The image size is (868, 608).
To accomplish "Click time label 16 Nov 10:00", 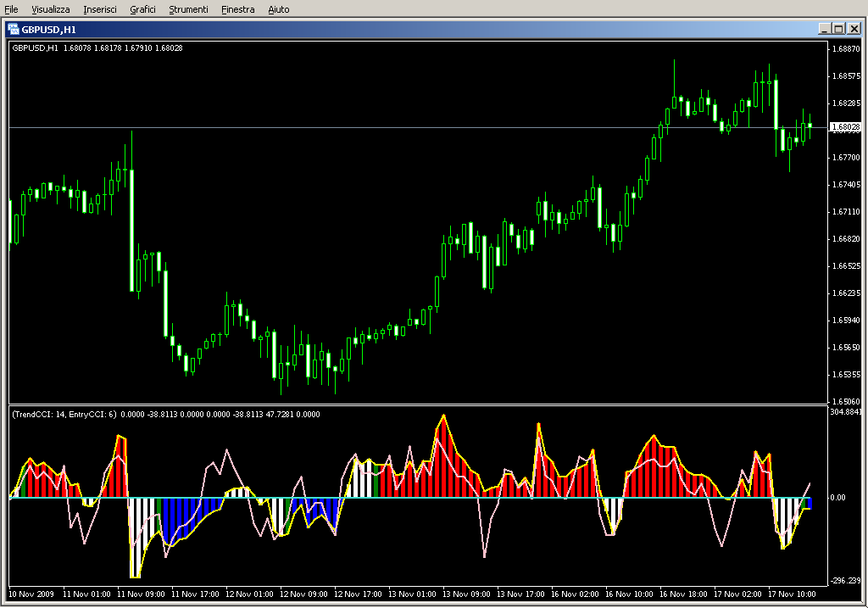I will click(x=629, y=594).
